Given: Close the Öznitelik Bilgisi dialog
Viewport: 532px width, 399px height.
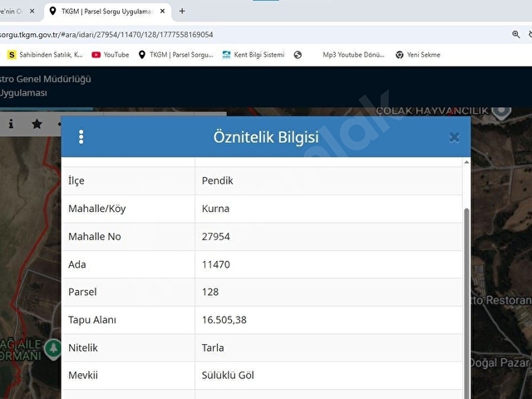Looking at the screenshot, I should tap(455, 137).
